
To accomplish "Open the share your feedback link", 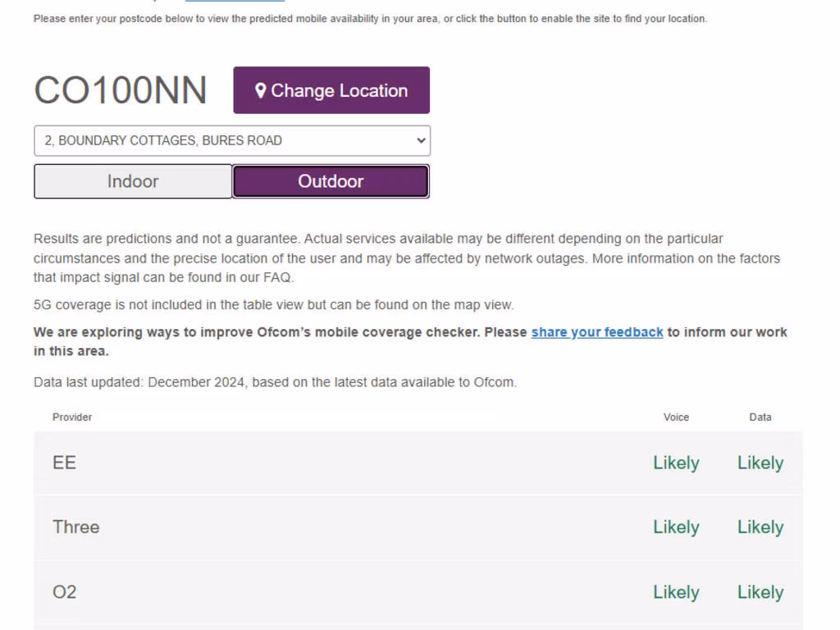I will 597,332.
